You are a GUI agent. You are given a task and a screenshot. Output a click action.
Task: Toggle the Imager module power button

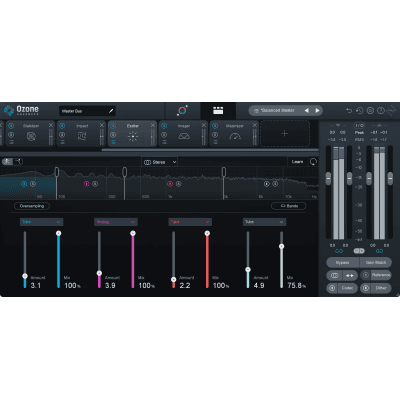[x=164, y=126]
